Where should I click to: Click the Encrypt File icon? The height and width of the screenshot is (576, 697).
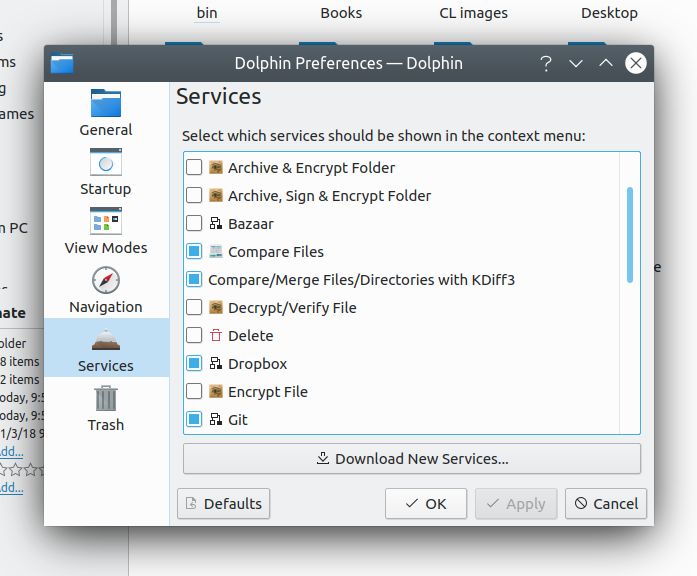pyautogui.click(x=216, y=392)
